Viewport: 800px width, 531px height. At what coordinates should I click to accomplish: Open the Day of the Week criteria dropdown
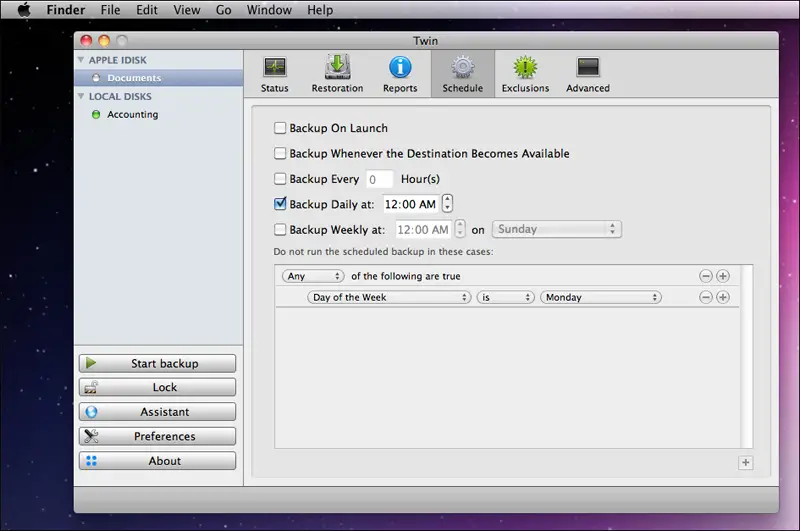click(x=389, y=297)
